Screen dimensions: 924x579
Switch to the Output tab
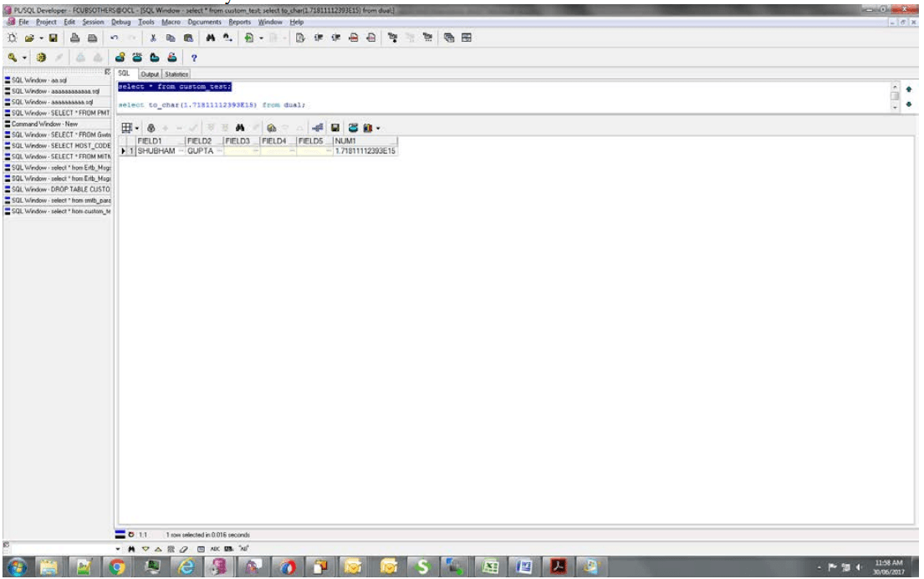click(x=150, y=74)
